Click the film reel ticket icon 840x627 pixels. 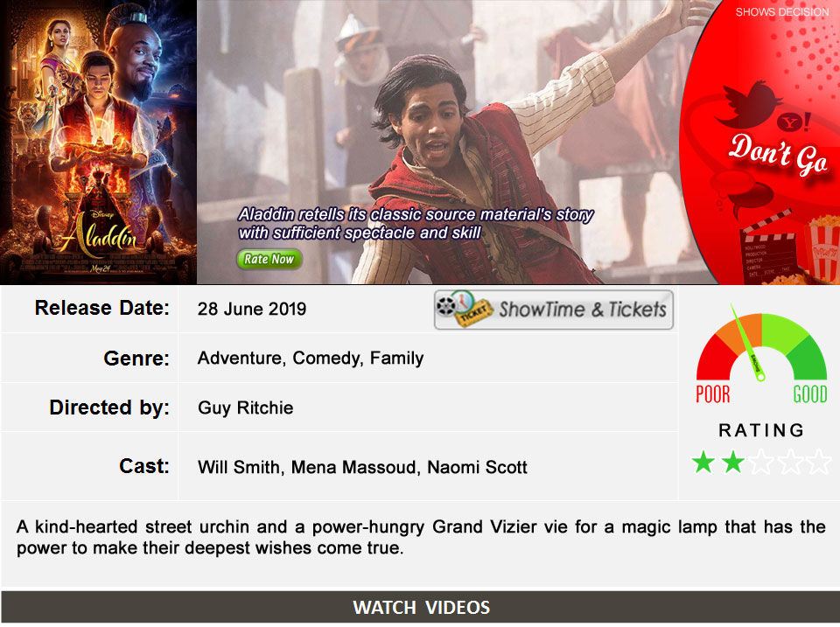[x=464, y=309]
